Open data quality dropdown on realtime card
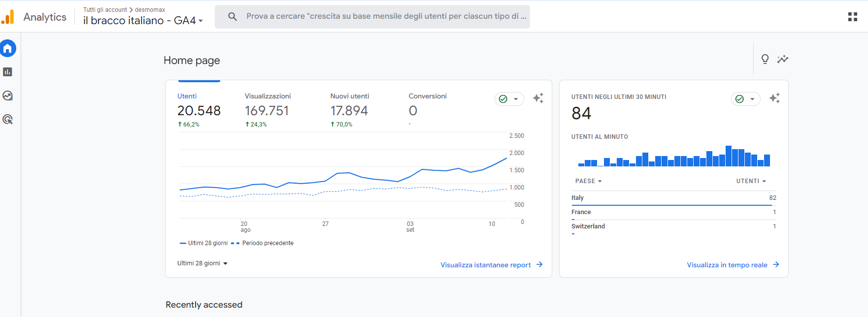Viewport: 868px width, 317px height. click(x=745, y=99)
